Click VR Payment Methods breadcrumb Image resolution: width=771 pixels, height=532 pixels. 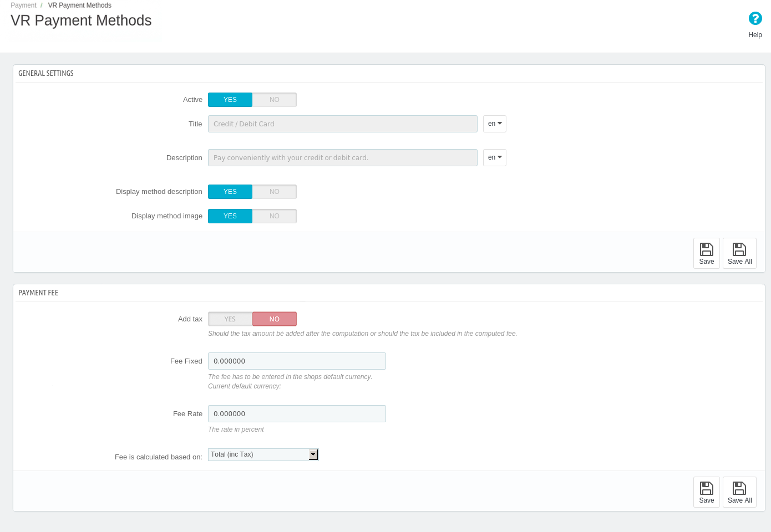click(x=79, y=6)
